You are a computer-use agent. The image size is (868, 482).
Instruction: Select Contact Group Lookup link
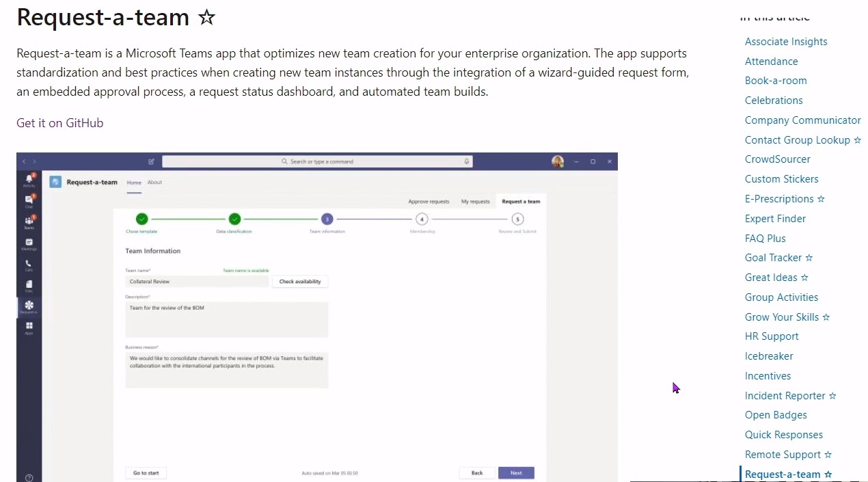click(x=803, y=140)
